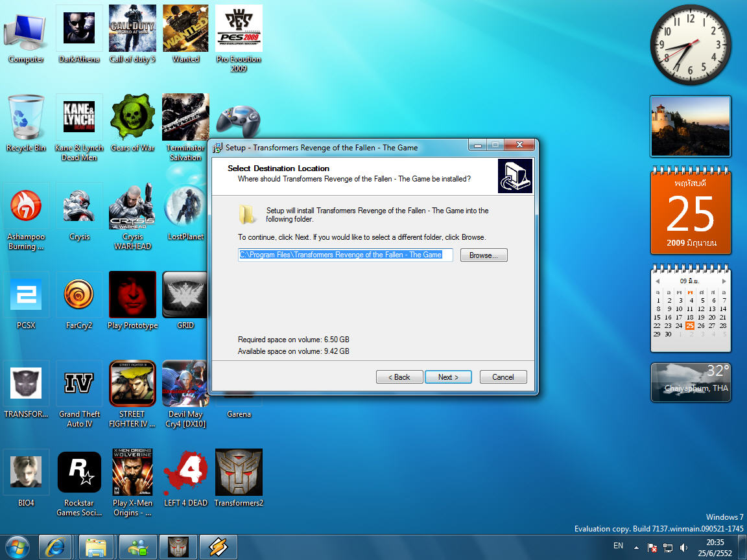
Task: Select the Call of duty 5 shortcut
Action: tap(132, 34)
